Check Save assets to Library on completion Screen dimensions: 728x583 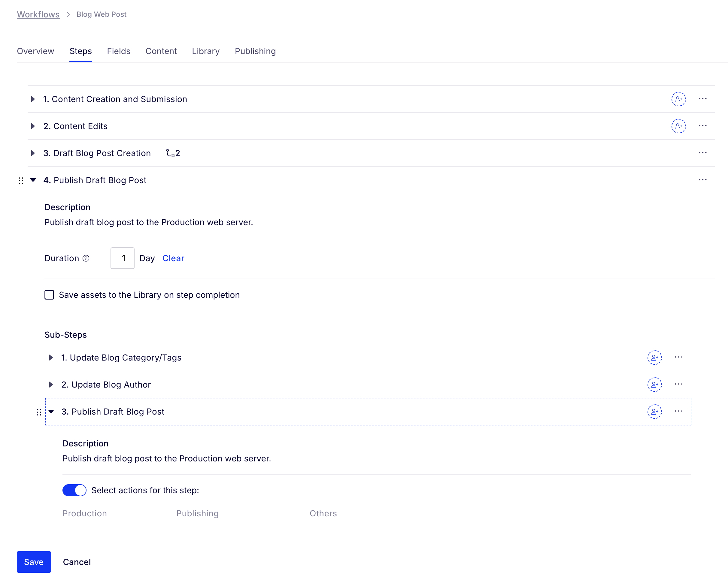click(49, 295)
